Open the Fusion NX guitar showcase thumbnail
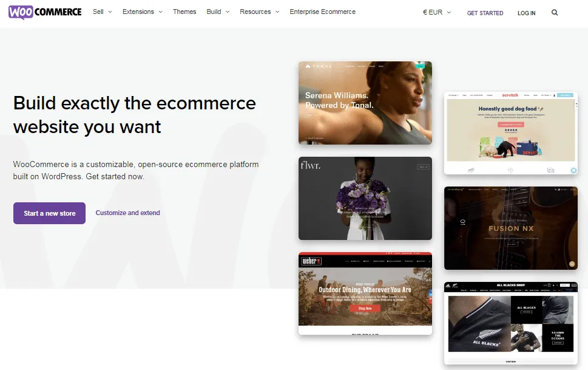The width and height of the screenshot is (588, 370). point(511,228)
